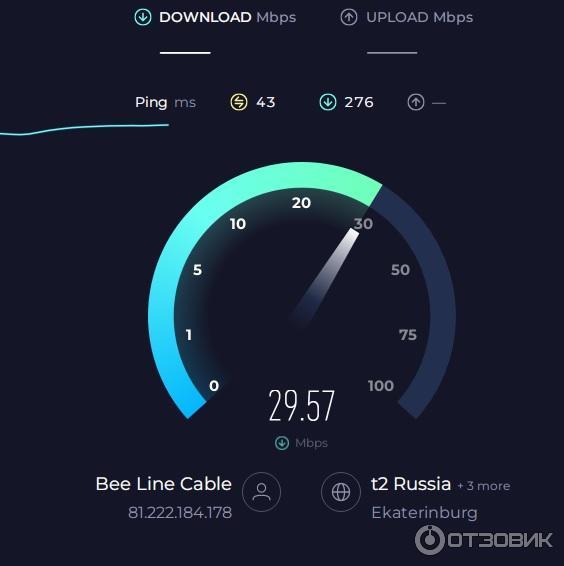Click the small download icon beside Mbps under gauge
The height and width of the screenshot is (566, 564).
point(282,443)
